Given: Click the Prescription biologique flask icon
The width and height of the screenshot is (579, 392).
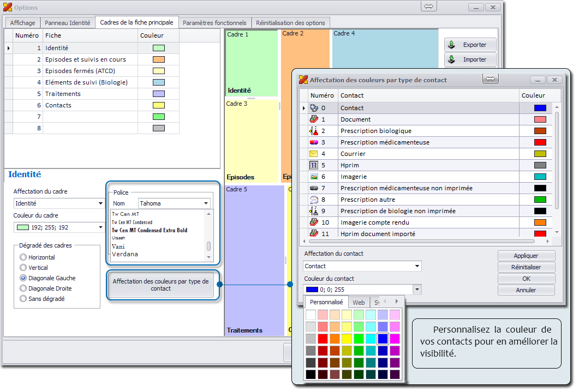Looking at the screenshot, I should tap(314, 131).
